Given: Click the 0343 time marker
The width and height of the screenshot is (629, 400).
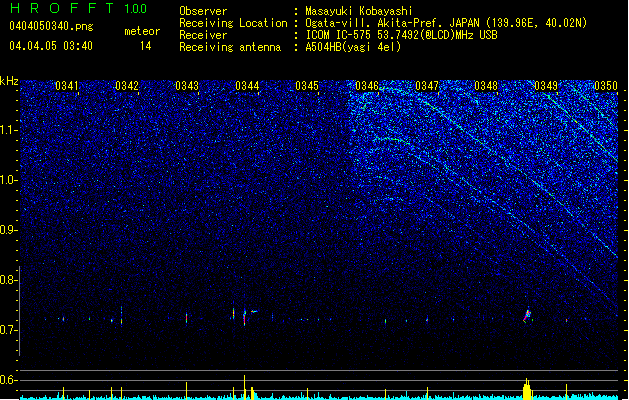Looking at the screenshot, I should coord(187,86).
